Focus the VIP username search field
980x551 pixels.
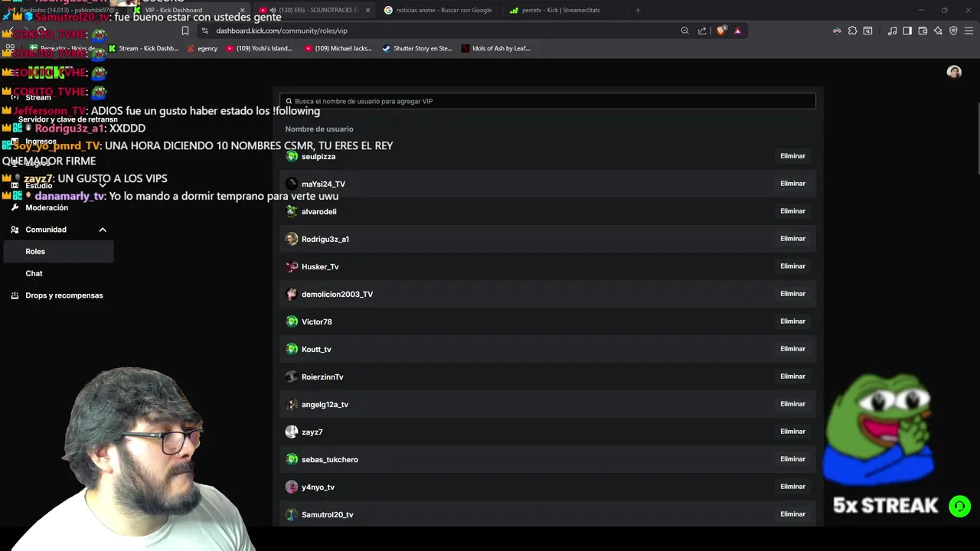547,101
